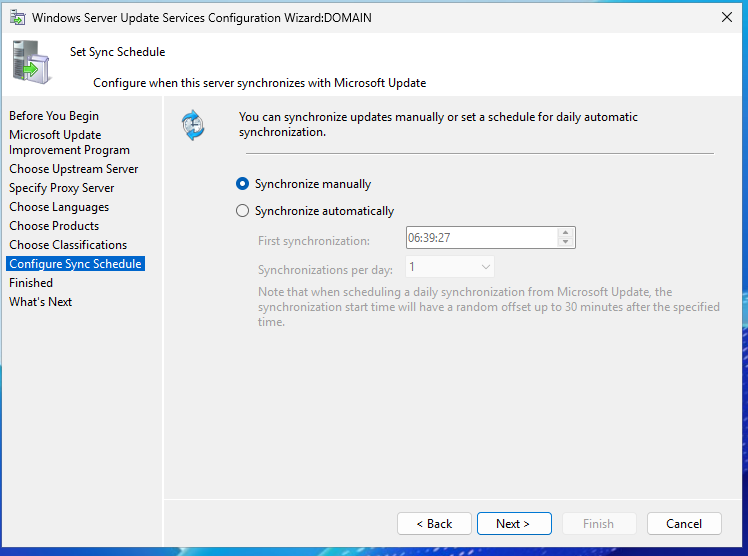Click the Set Sync Schedule heading

pos(117,51)
